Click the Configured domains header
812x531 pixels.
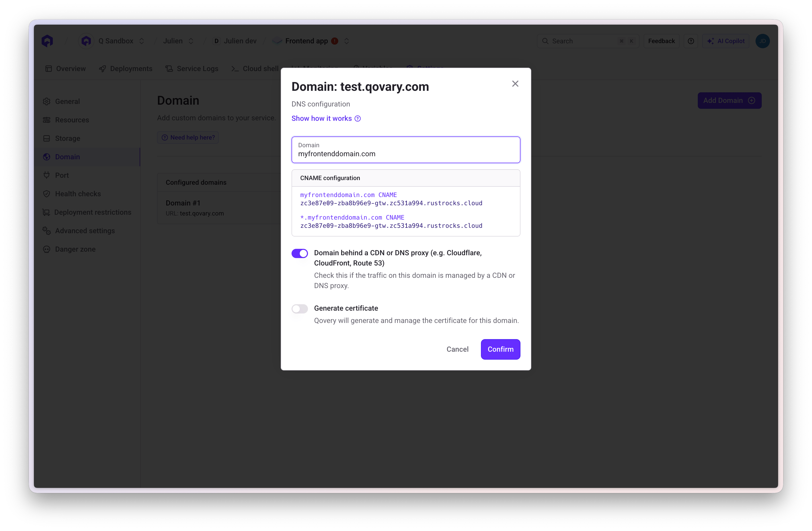point(196,182)
